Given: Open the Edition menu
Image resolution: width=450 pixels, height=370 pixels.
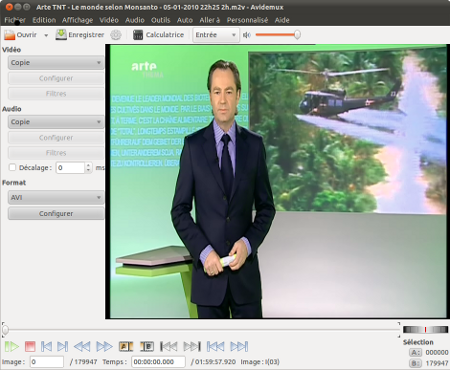Looking at the screenshot, I should [44, 20].
